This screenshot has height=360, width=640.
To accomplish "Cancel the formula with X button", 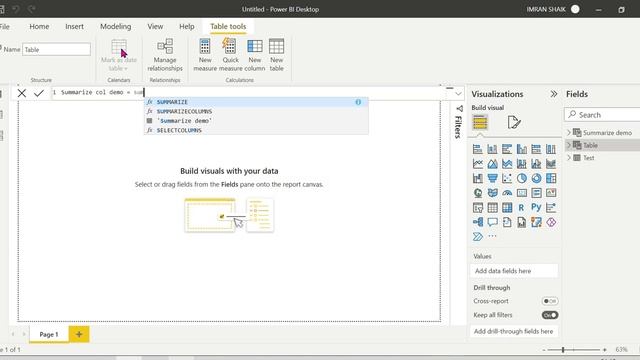I will [x=22, y=93].
